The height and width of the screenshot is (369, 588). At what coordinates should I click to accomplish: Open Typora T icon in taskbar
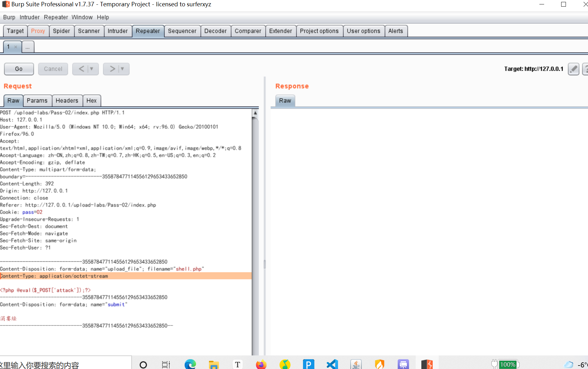click(x=237, y=365)
